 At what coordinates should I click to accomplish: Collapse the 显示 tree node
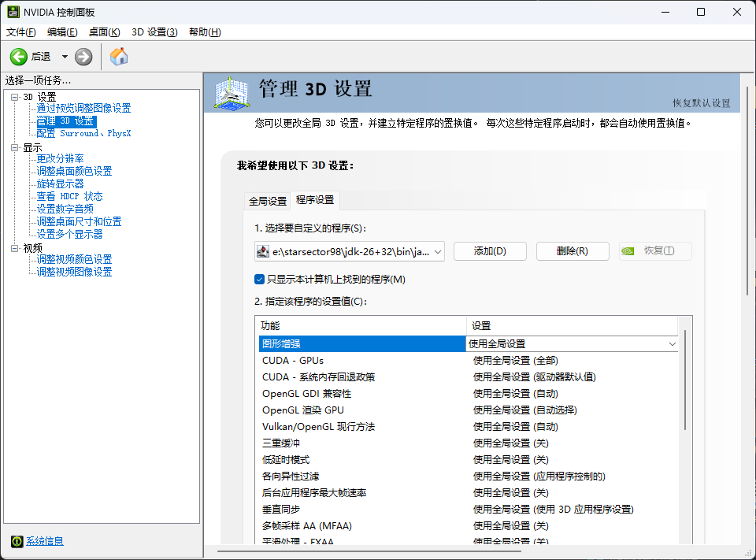tap(14, 147)
